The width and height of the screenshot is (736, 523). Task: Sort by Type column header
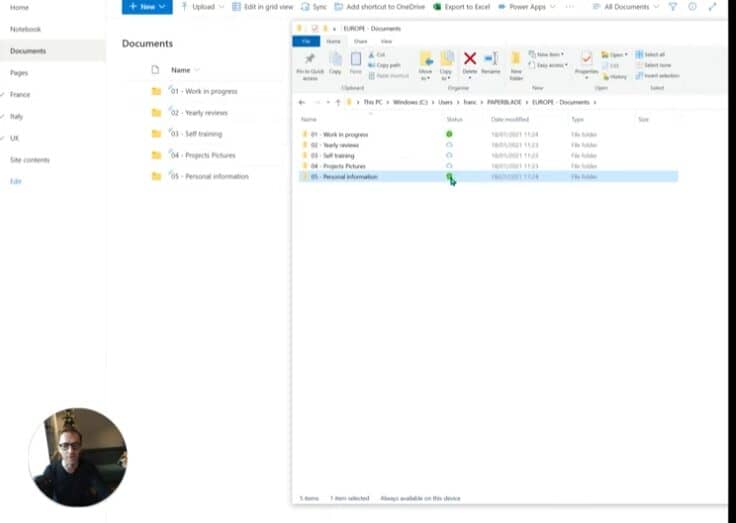tap(577, 119)
